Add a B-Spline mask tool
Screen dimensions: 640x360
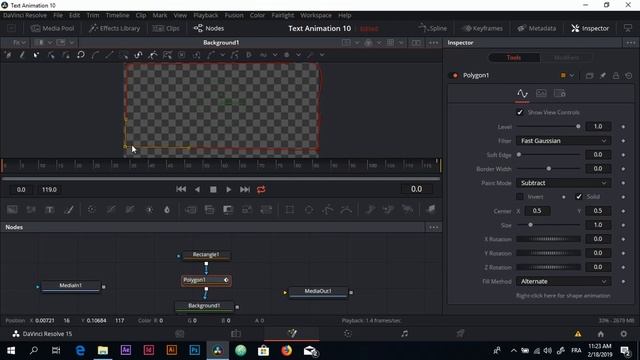346,209
